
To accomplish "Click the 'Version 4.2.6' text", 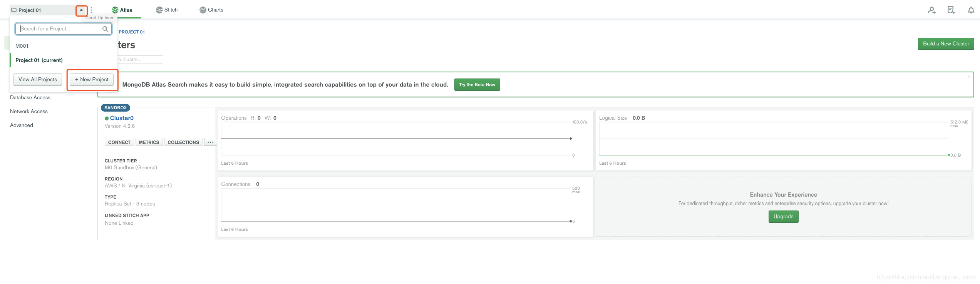I will point(120,126).
